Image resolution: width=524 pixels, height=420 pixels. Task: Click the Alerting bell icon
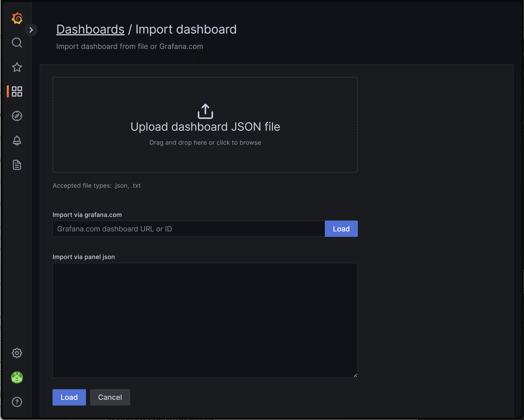point(17,140)
